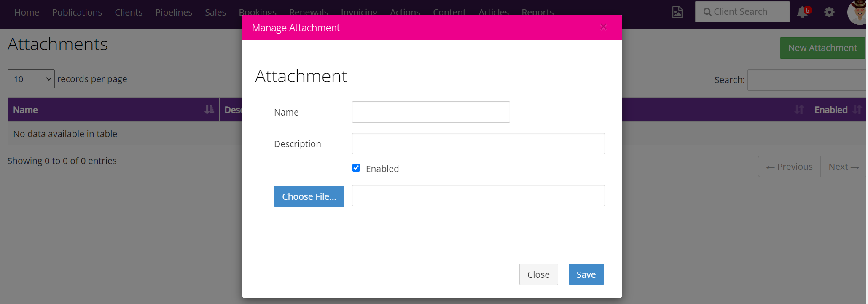
Task: Open the Home menu item
Action: 27,12
